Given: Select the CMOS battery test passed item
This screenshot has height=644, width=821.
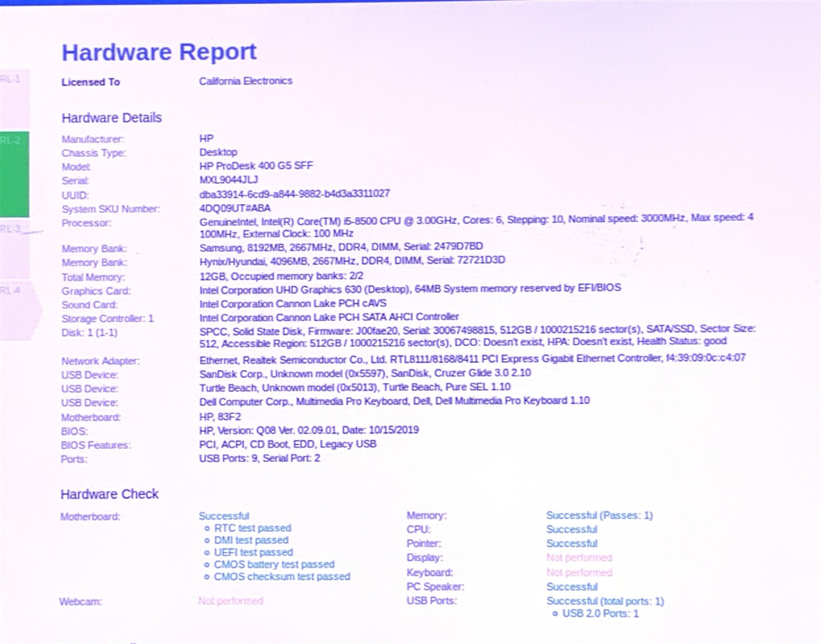Looking at the screenshot, I should 273,564.
